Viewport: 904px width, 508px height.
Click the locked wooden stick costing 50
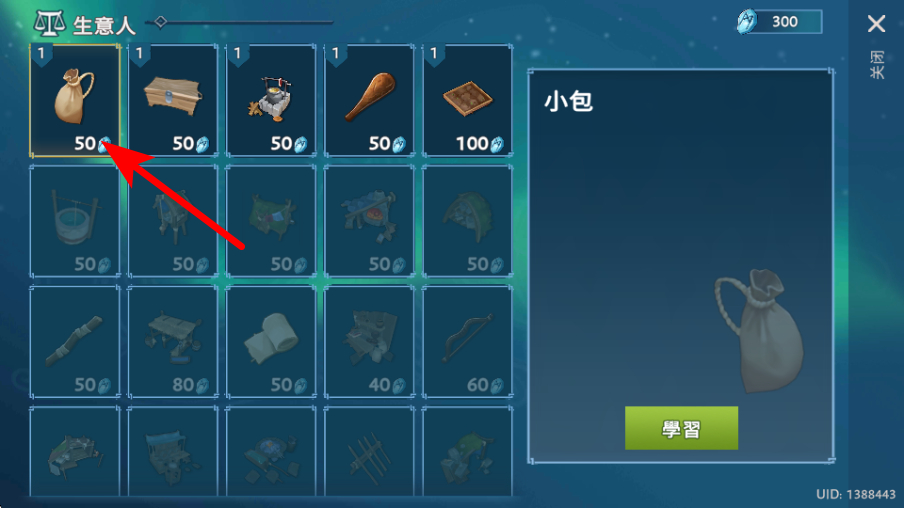coord(75,341)
